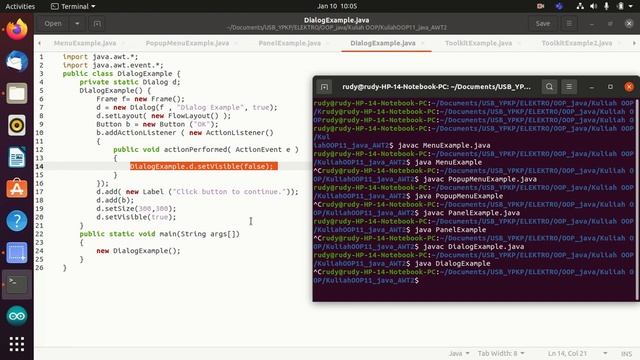Click the terminal window scrollbar
Viewport: 640px width, 360px height.
pyautogui.click(x=637, y=200)
